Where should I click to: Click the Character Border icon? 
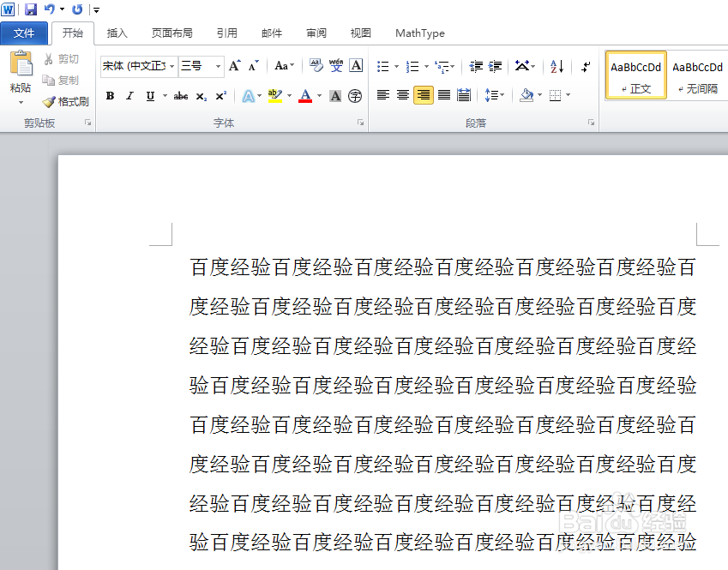pos(356,66)
